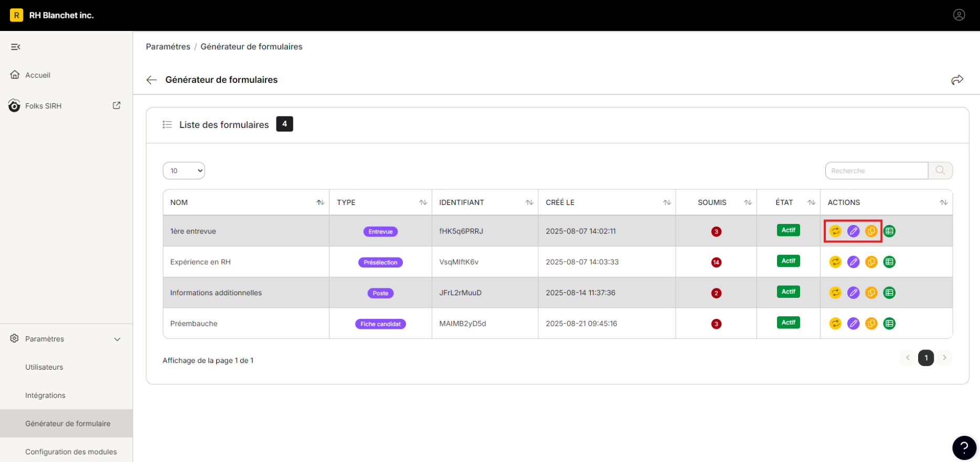
Task: Sort the table by IDENTIFIANT
Action: pyautogui.click(x=529, y=202)
